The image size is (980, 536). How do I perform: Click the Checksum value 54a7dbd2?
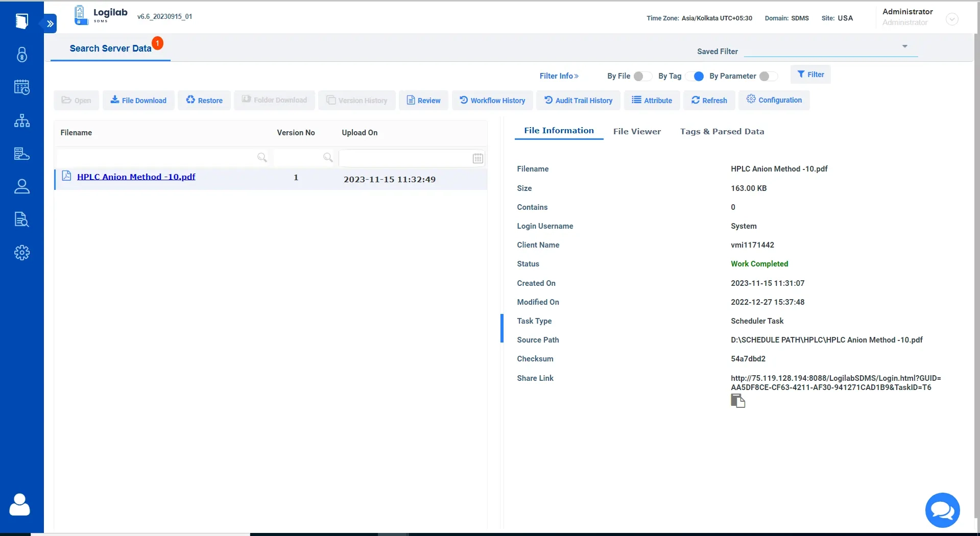click(748, 359)
